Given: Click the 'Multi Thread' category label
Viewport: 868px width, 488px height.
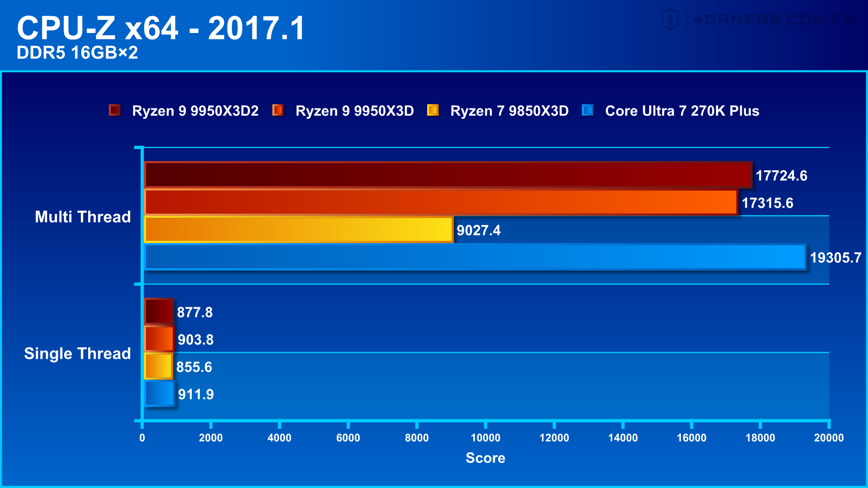Looking at the screenshot, I should (x=83, y=217).
